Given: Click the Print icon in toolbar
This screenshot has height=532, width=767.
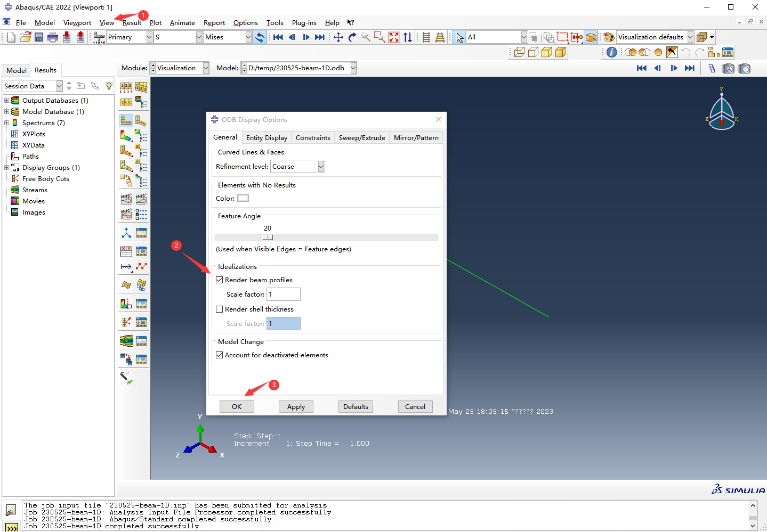Looking at the screenshot, I should [52, 37].
